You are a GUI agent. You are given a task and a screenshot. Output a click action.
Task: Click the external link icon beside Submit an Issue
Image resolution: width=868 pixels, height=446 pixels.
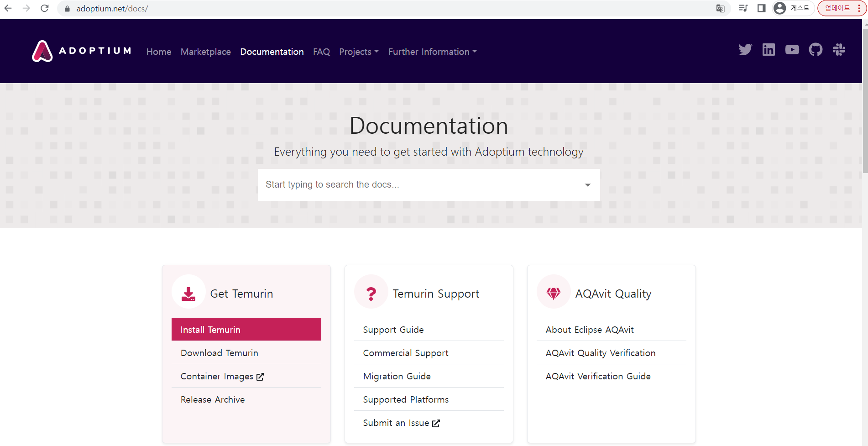pyautogui.click(x=436, y=423)
